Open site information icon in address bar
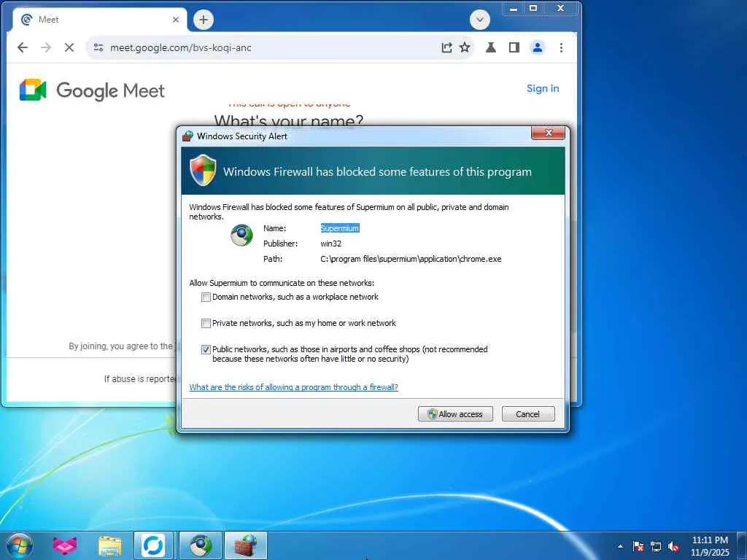The width and height of the screenshot is (747, 560). 98,47
